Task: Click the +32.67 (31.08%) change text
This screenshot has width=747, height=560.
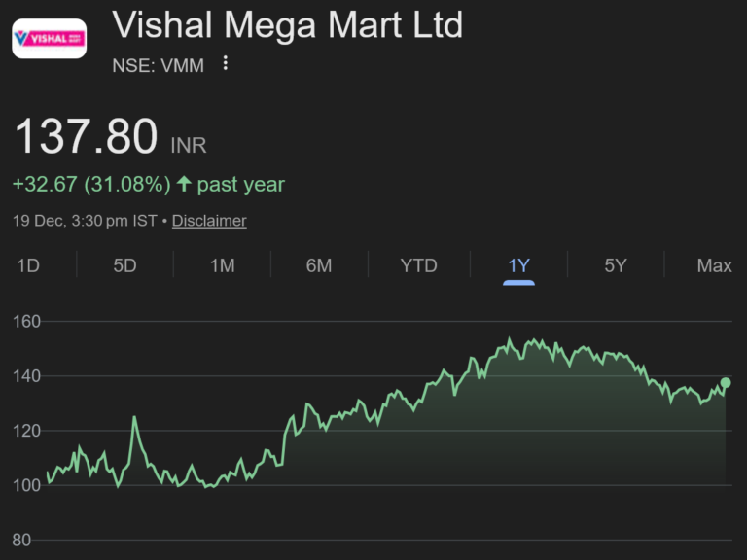Action: click(x=91, y=184)
